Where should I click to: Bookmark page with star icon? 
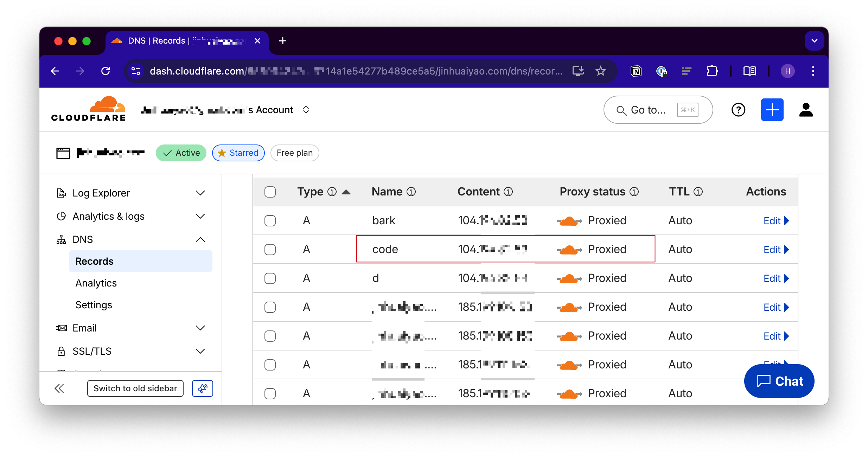(x=601, y=71)
